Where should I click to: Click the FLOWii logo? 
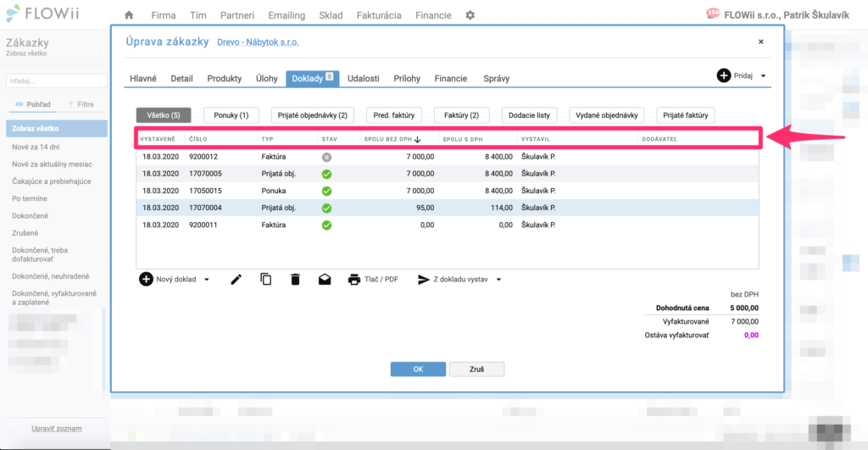click(x=42, y=14)
